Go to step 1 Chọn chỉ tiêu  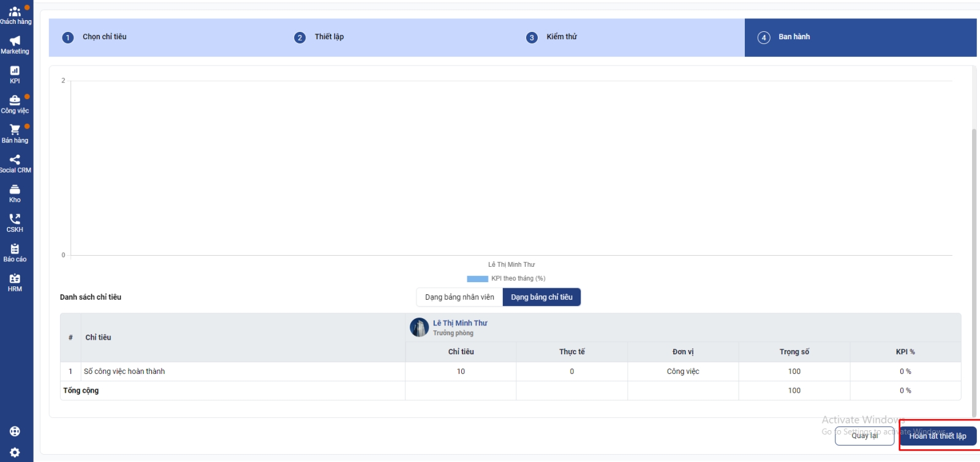point(104,37)
